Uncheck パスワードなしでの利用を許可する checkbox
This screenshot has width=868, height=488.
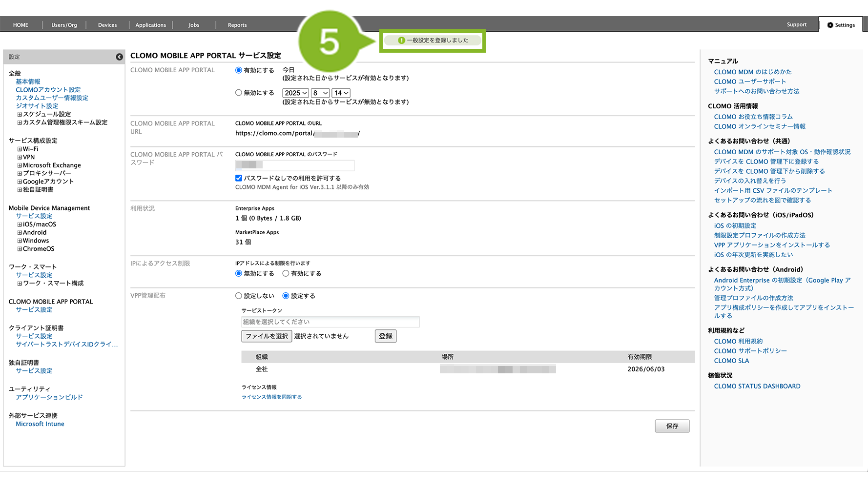pyautogui.click(x=239, y=178)
